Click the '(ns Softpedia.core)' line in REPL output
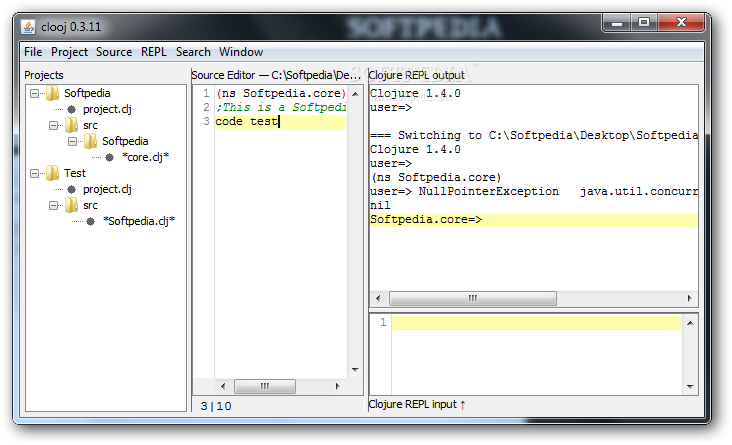732x445 pixels. [436, 177]
